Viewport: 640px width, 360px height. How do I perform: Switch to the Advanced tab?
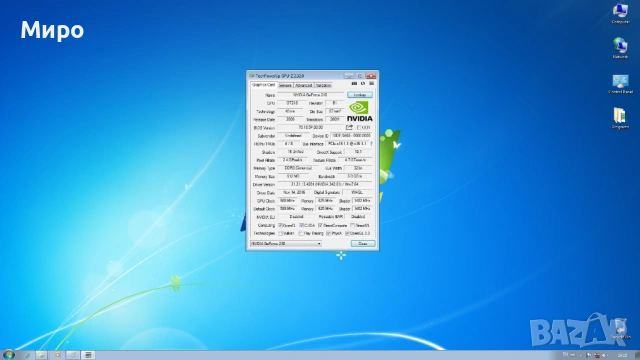point(304,85)
